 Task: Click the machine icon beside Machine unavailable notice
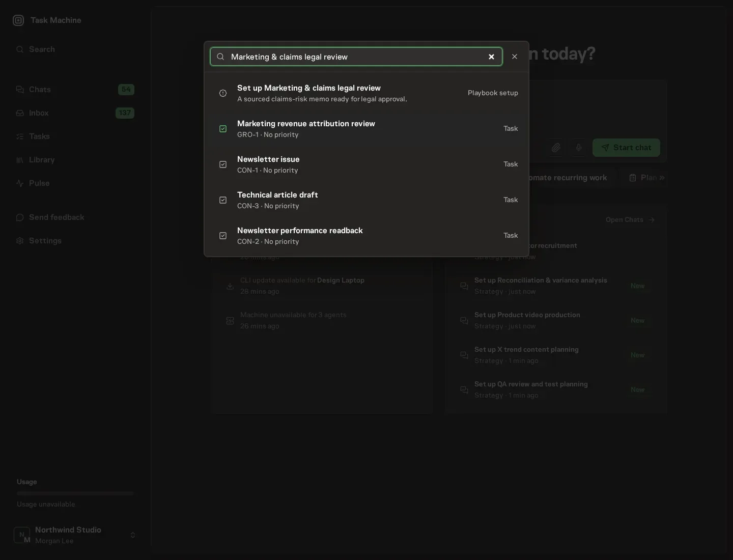click(x=230, y=321)
